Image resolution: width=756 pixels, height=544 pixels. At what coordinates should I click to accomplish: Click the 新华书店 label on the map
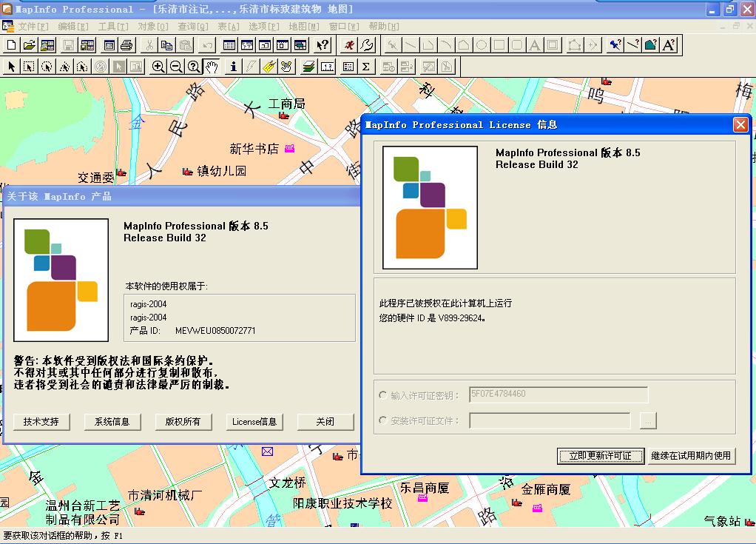[254, 149]
